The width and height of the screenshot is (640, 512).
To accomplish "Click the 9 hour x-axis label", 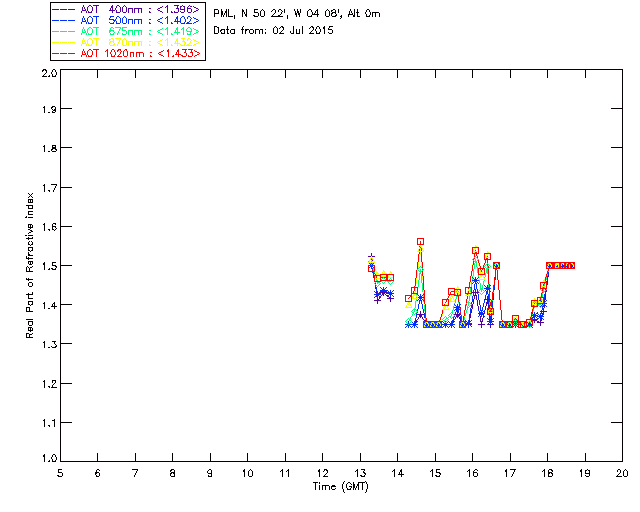I will [210, 473].
